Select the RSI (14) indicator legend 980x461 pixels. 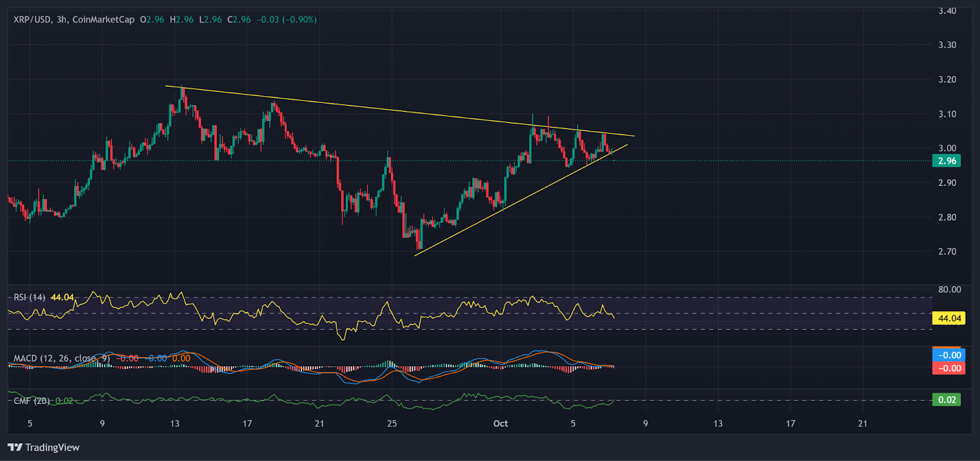(29, 298)
